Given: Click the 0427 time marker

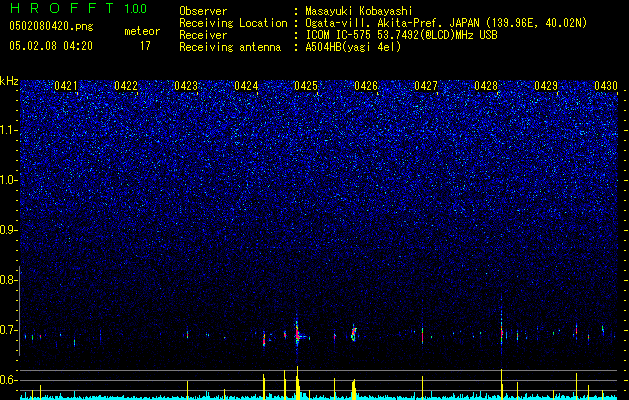Looking at the screenshot, I should (x=426, y=86).
